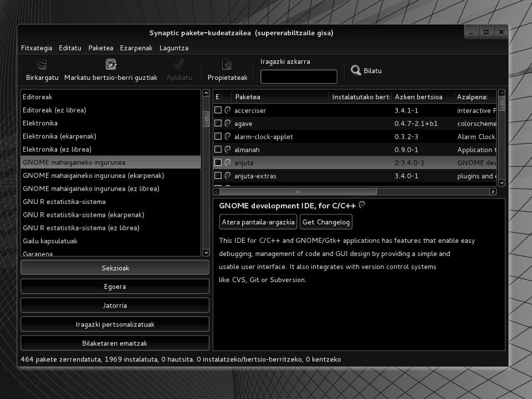Click Markatu bertsio-berri guztiak toolbar icon

(x=111, y=64)
